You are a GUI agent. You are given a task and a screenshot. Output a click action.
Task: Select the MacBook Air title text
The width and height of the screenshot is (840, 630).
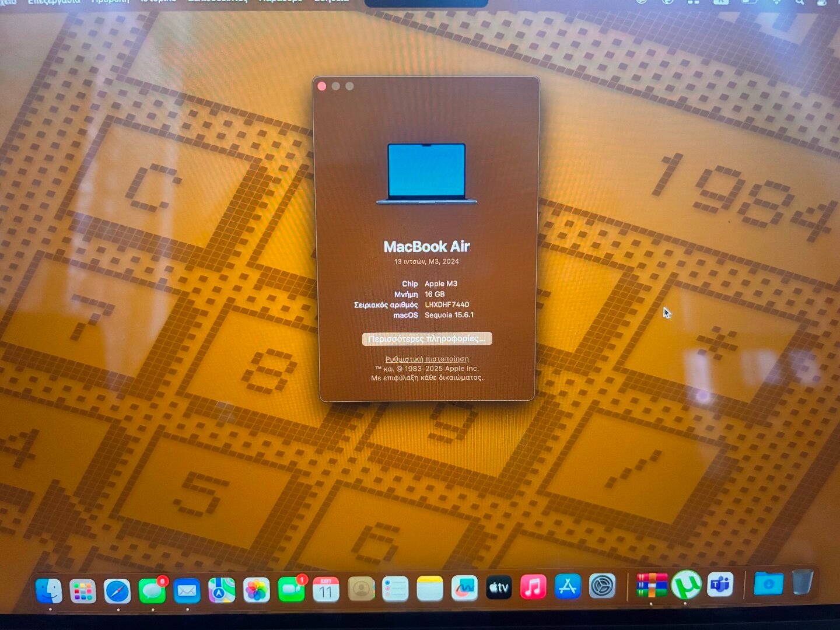(x=426, y=247)
